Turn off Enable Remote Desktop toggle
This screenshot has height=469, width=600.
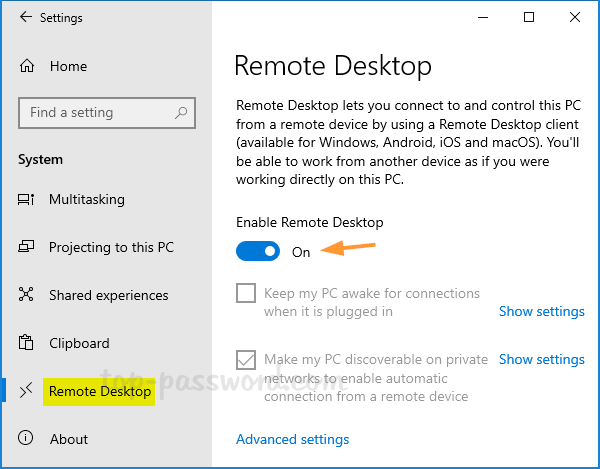click(x=259, y=252)
